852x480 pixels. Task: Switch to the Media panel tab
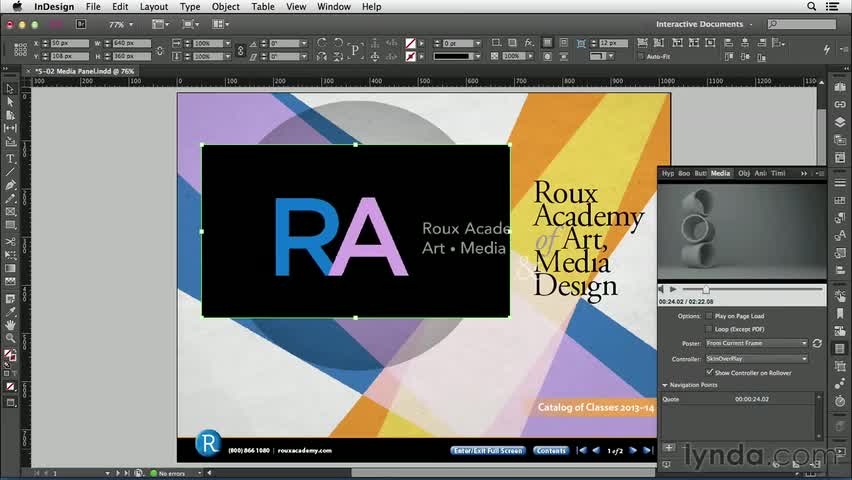click(x=720, y=173)
